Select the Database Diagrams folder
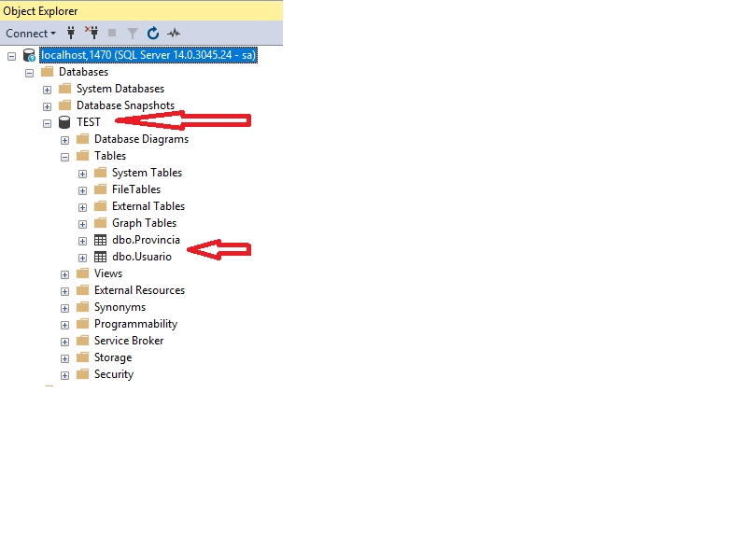 [x=141, y=139]
